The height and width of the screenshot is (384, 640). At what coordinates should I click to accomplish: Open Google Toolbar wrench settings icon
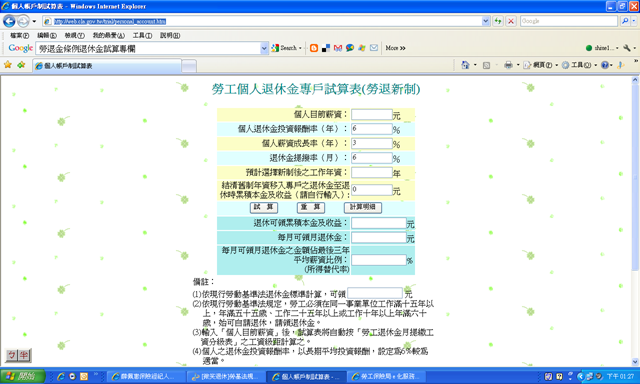coord(627,48)
